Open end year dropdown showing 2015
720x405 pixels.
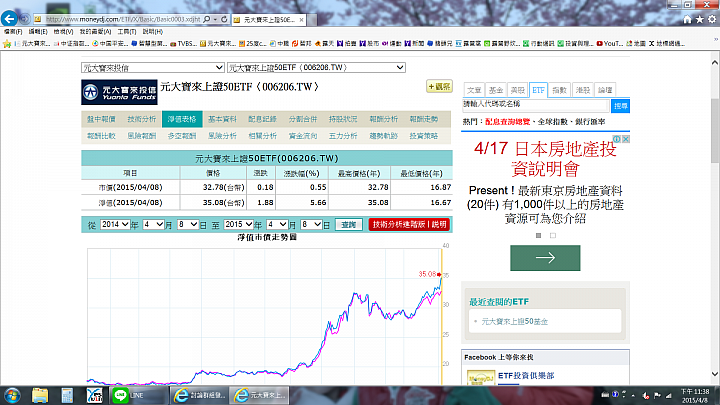(238, 225)
